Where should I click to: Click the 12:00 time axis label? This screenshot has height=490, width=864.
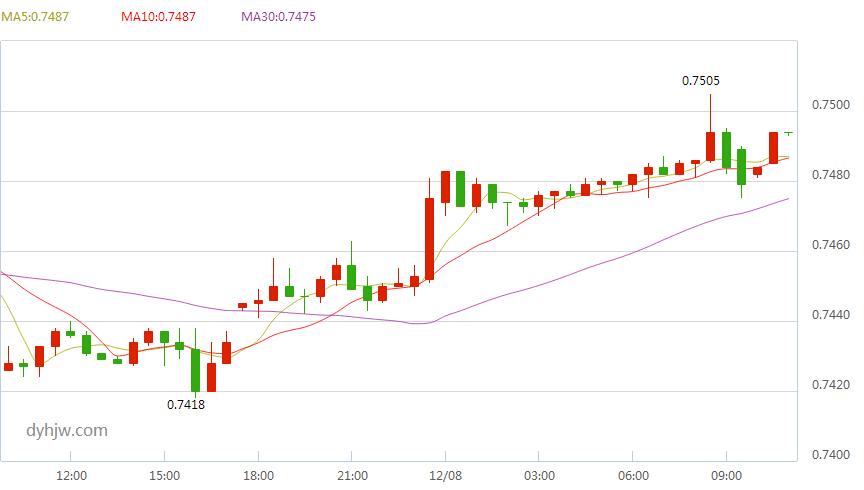pyautogui.click(x=71, y=475)
